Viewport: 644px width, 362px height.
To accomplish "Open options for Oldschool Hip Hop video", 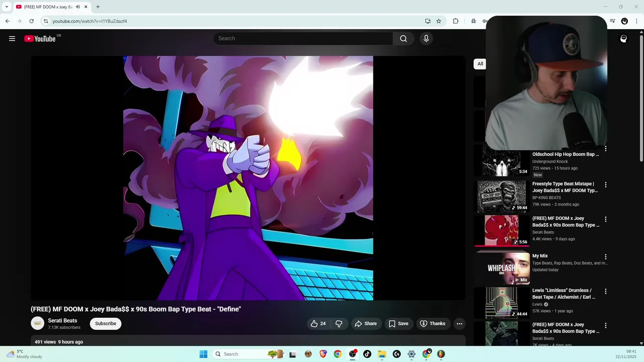I will click(606, 149).
